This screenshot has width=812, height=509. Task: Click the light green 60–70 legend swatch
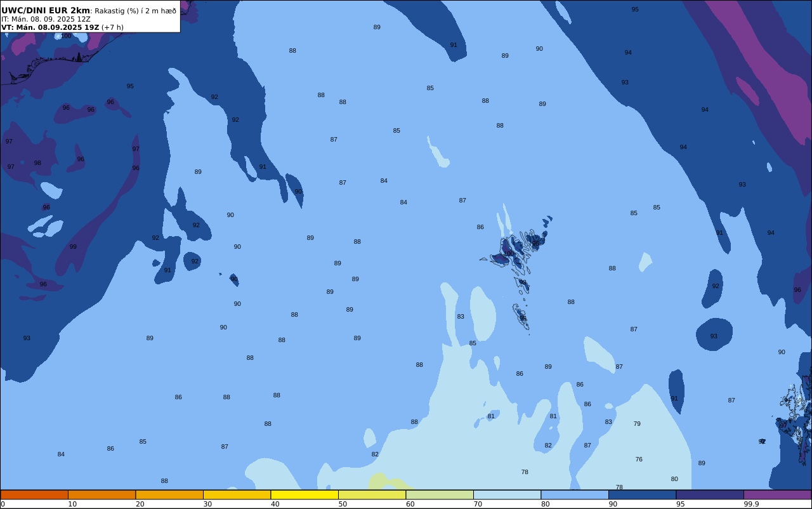click(440, 494)
